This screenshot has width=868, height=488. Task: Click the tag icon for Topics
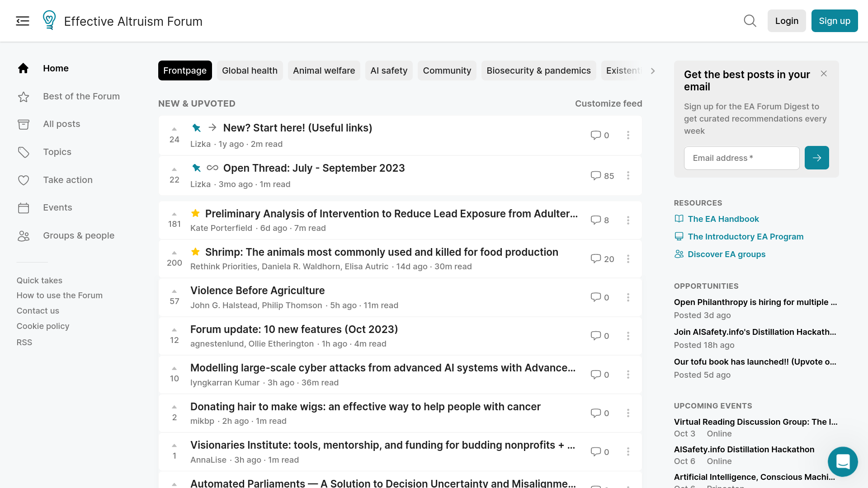[x=24, y=152]
